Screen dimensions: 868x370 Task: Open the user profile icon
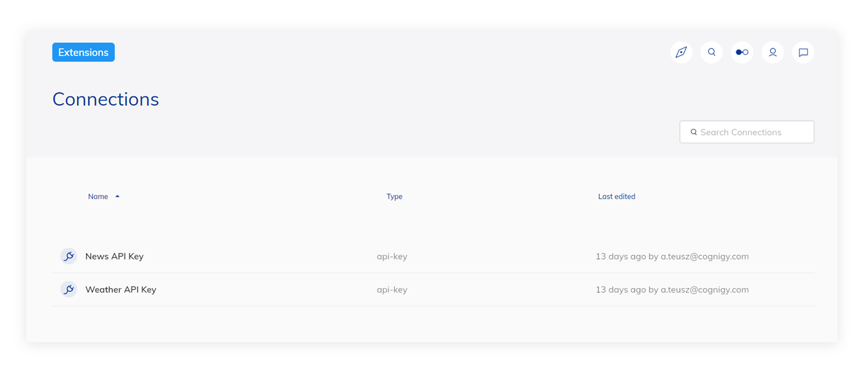(773, 52)
